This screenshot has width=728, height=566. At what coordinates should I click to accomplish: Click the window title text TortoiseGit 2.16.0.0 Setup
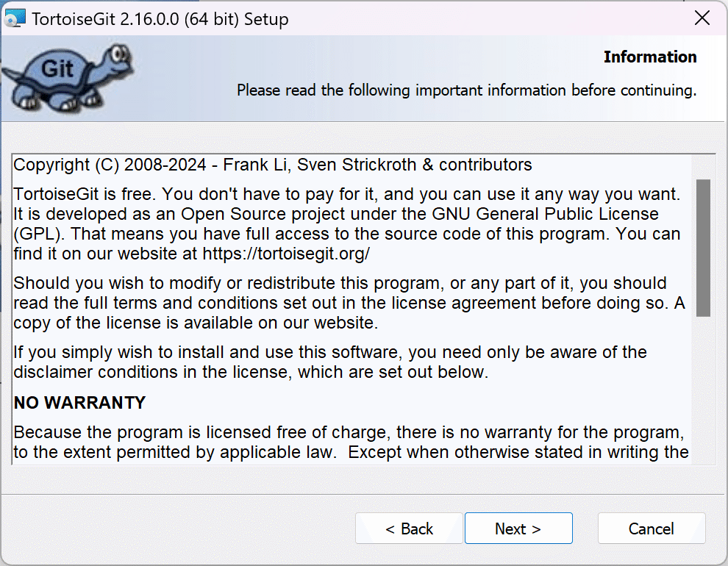click(x=160, y=19)
